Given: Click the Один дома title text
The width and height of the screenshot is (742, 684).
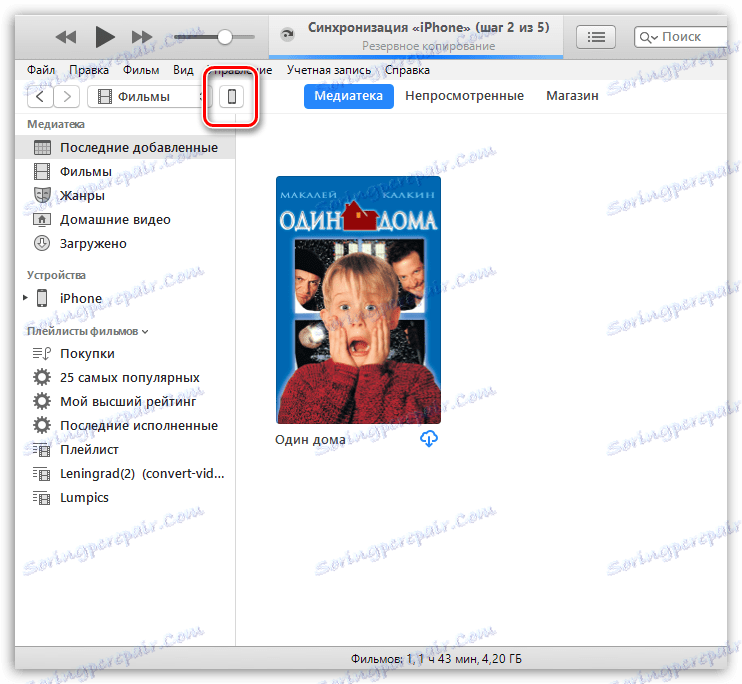Looking at the screenshot, I should tap(310, 440).
